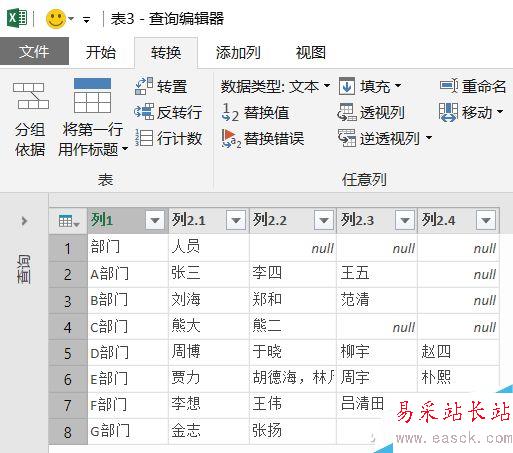Click the 替换值 replace values icon
513x453 pixels.
click(x=230, y=112)
